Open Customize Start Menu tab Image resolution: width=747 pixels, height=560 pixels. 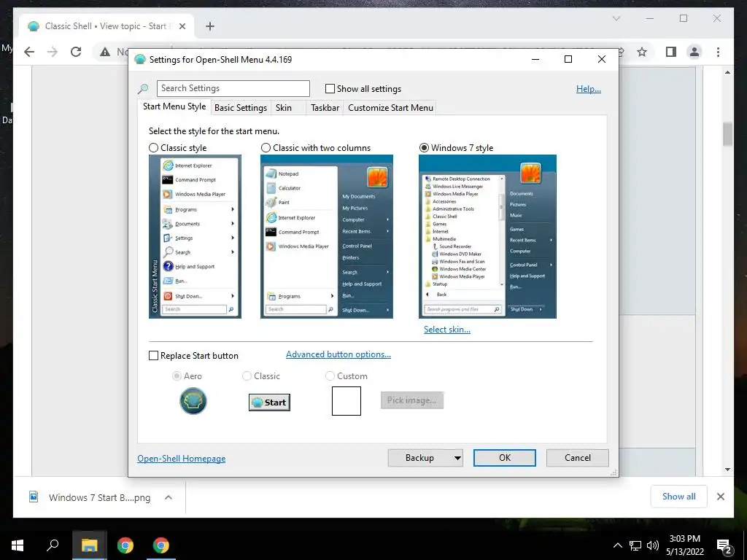pos(391,108)
